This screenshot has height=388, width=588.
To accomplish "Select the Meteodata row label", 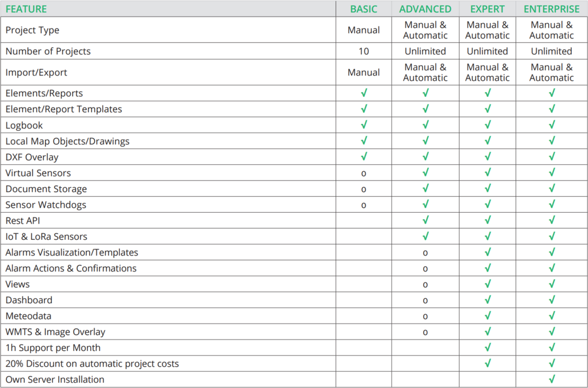I will pos(28,316).
